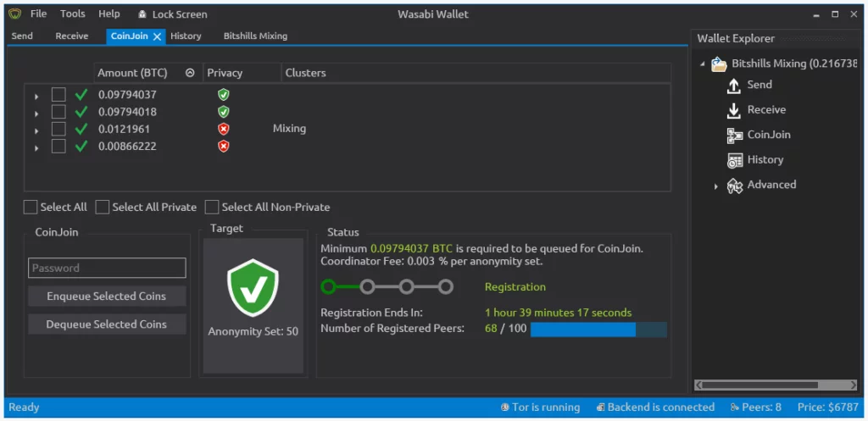The width and height of the screenshot is (868, 421).
Task: Click green confirmed checkmark for 0.09794037 coin
Action: 81,95
